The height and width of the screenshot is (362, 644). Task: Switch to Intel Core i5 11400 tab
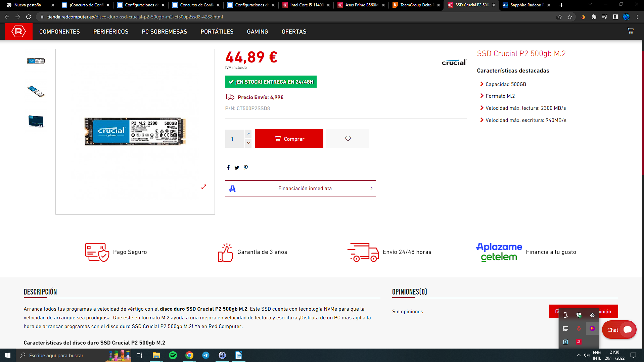click(x=306, y=5)
